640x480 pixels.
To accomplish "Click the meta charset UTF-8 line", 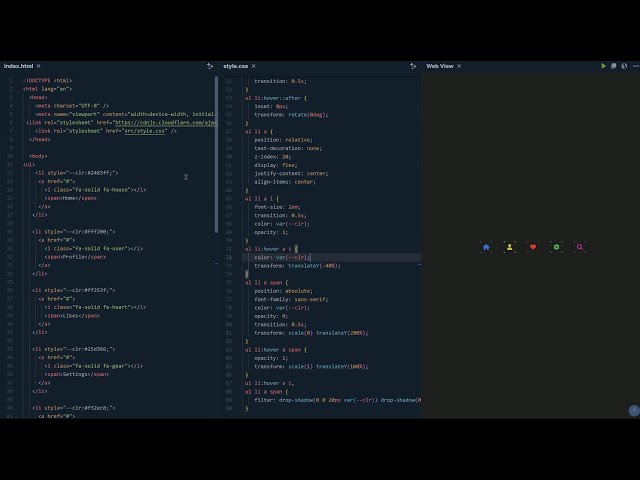I will 72,106.
